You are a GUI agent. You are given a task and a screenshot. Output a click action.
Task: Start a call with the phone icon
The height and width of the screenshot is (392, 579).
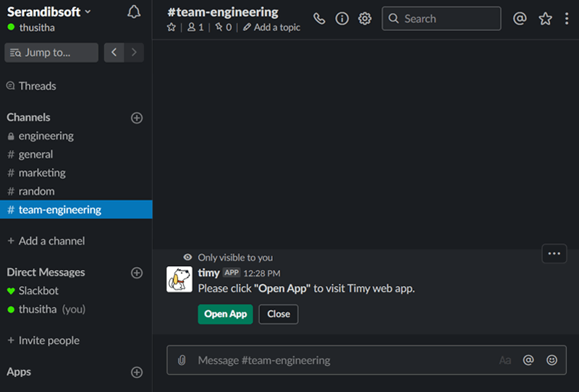click(319, 19)
